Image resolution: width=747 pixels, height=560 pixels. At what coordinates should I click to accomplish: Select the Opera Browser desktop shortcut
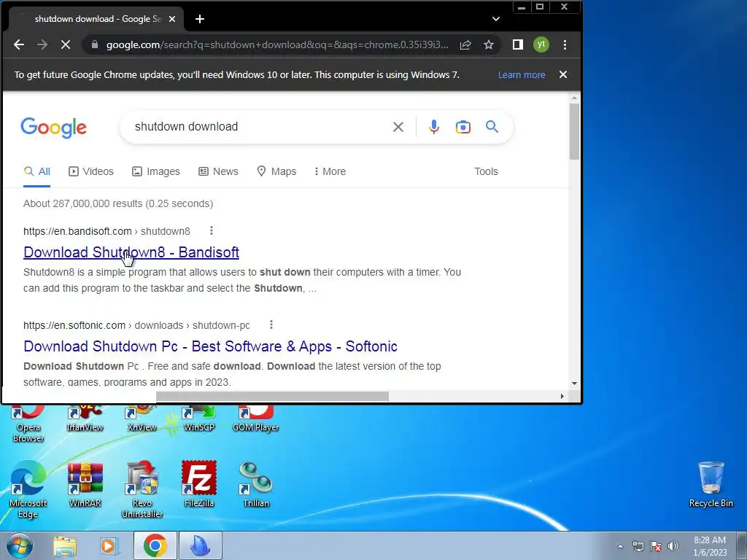pyautogui.click(x=28, y=424)
